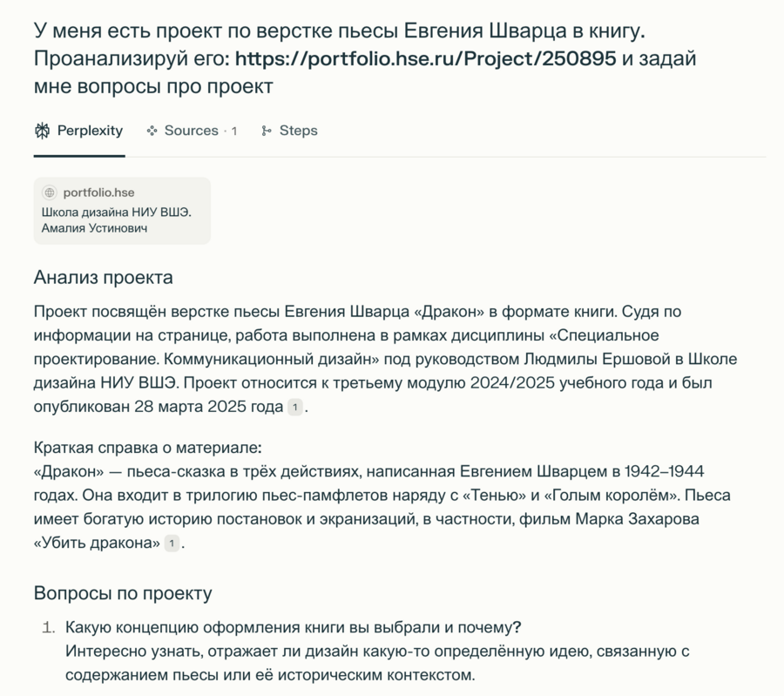Open the Steps tab
This screenshot has height=696, width=784.
click(x=298, y=131)
